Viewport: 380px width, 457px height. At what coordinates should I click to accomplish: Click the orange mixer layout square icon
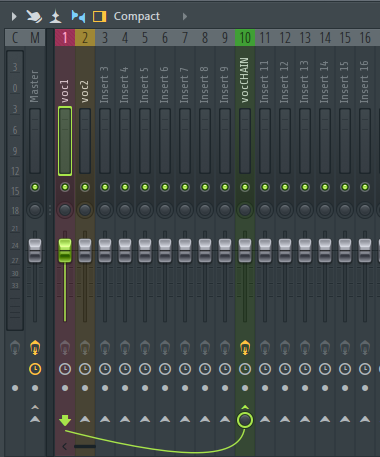pyautogui.click(x=99, y=16)
